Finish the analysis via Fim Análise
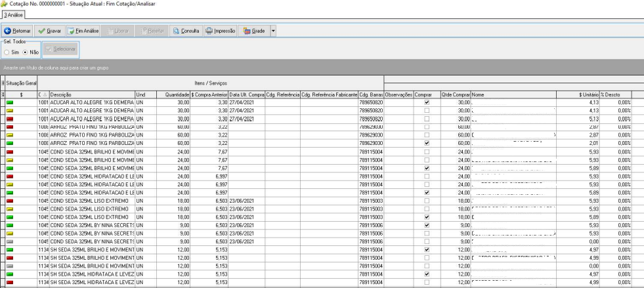The height and width of the screenshot is (288, 644). click(83, 31)
